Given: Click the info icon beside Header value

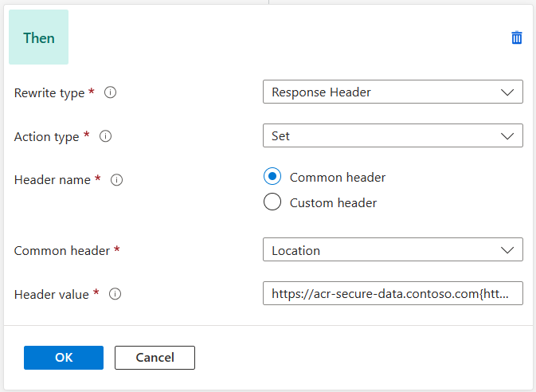Looking at the screenshot, I should click(115, 294).
